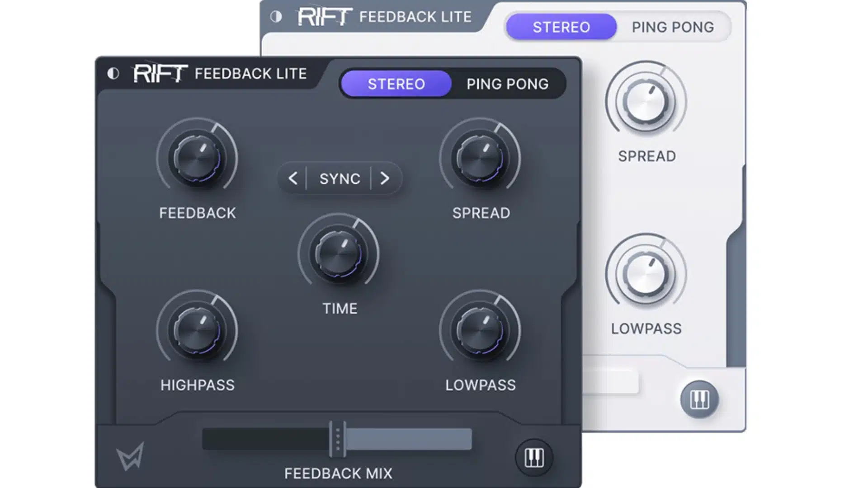Go to previous time mode with left arrow
Image resolution: width=868 pixels, height=488 pixels.
point(293,178)
